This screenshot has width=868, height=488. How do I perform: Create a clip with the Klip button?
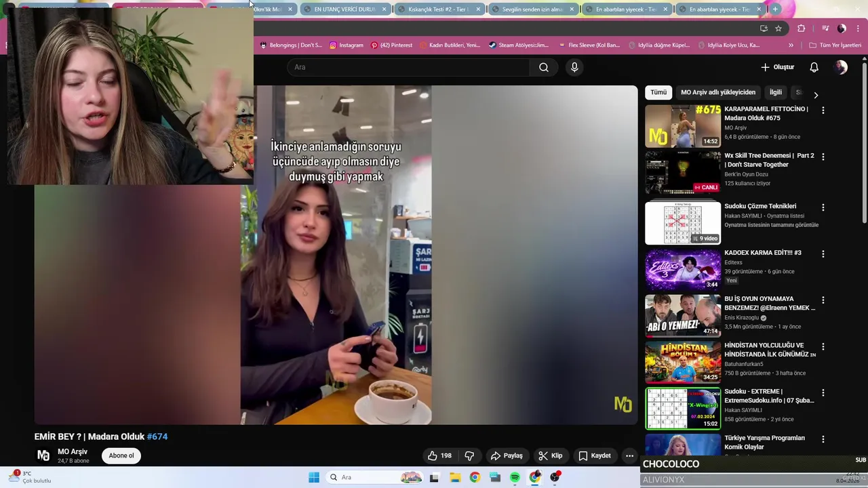[550, 455]
